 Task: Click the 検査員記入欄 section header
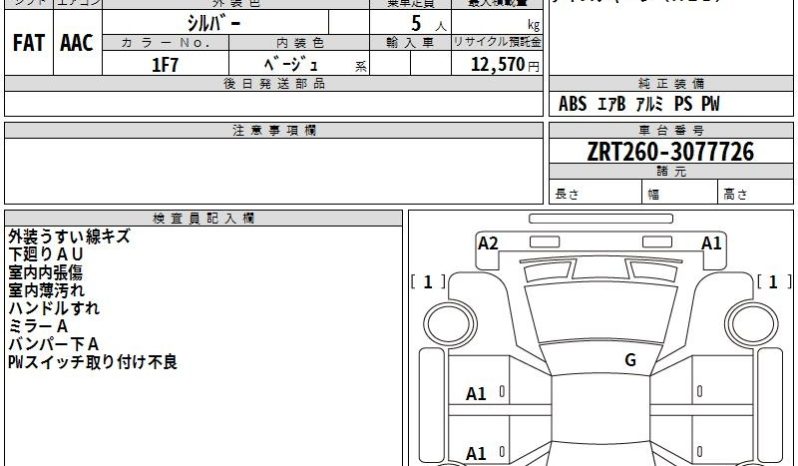click(204, 217)
